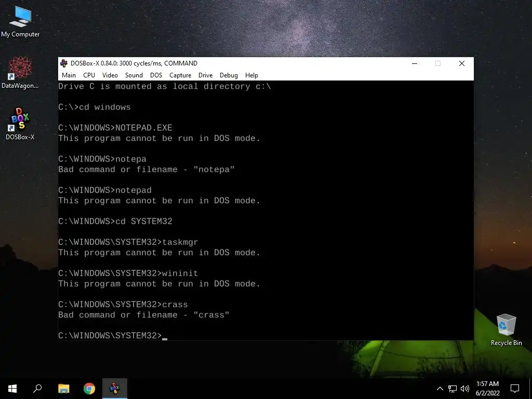This screenshot has height=399, width=532.
Task: Open the Debug menu
Action: pos(229,75)
